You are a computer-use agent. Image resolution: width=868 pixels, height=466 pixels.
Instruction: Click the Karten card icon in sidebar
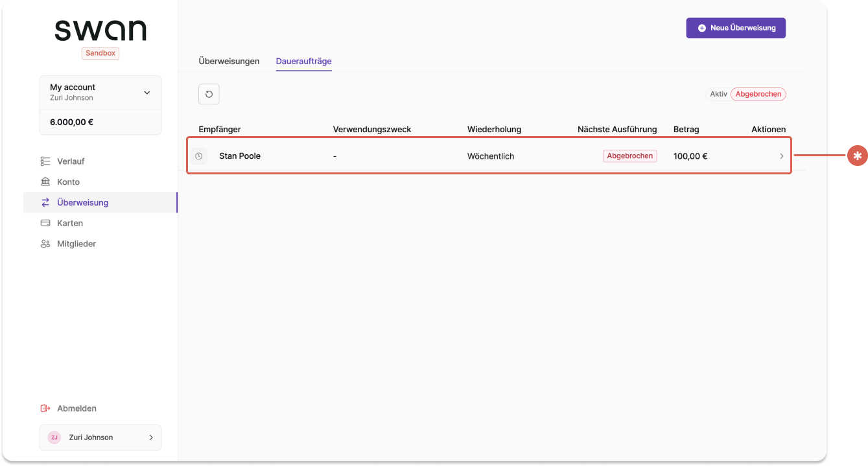[x=45, y=223]
